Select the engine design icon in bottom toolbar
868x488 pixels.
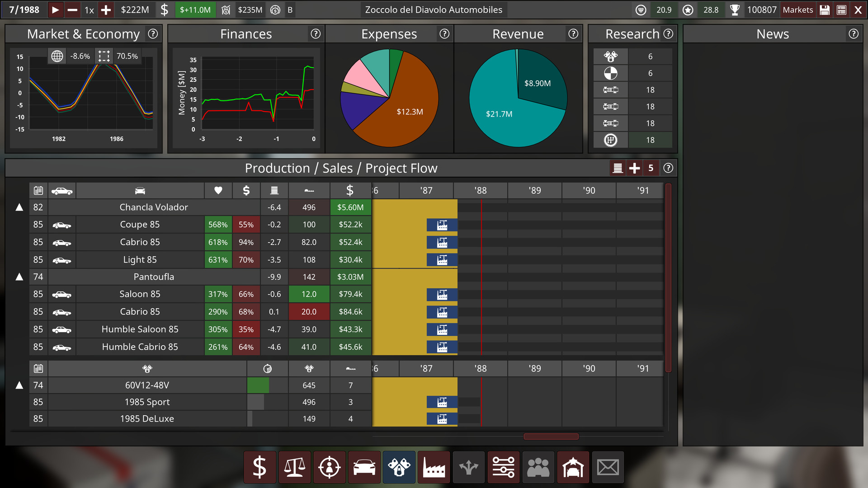[399, 467]
